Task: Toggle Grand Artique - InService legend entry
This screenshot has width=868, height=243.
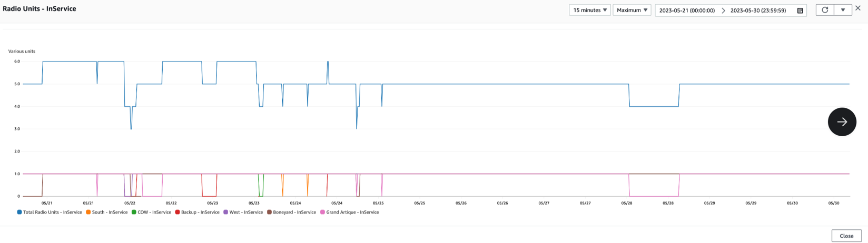Action: [x=349, y=212]
